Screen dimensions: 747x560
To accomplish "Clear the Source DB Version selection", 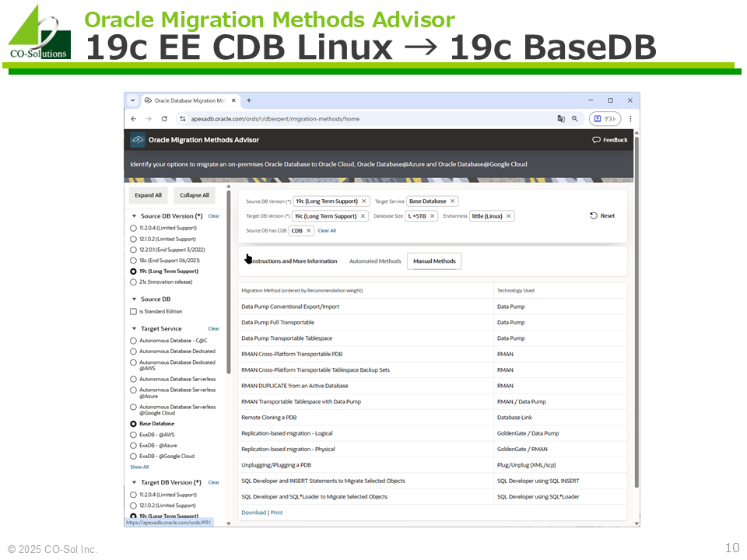I will [213, 216].
